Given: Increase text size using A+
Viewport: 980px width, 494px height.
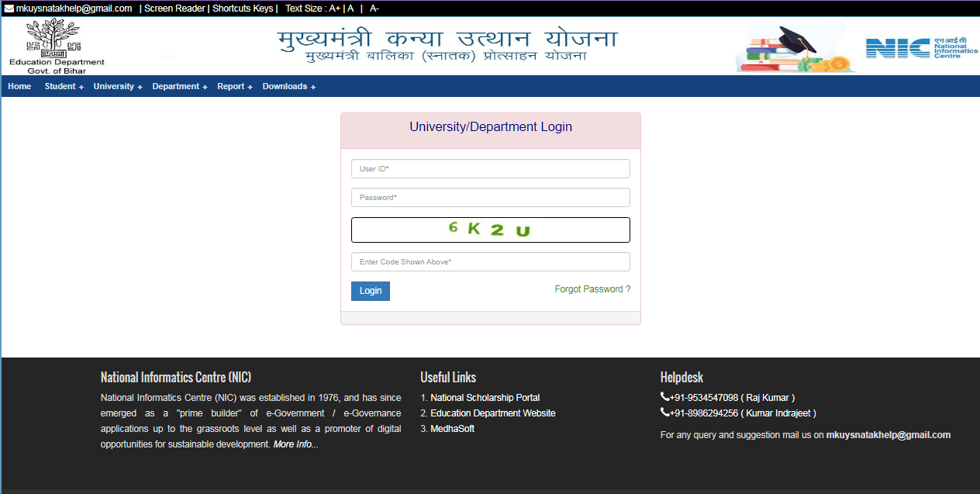Looking at the screenshot, I should [x=333, y=8].
